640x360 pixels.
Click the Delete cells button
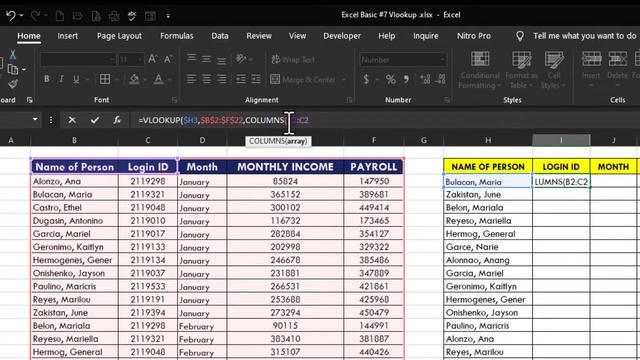[617, 69]
